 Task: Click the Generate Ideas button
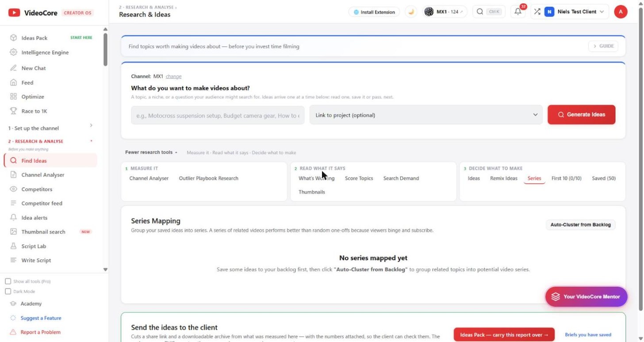tap(581, 115)
